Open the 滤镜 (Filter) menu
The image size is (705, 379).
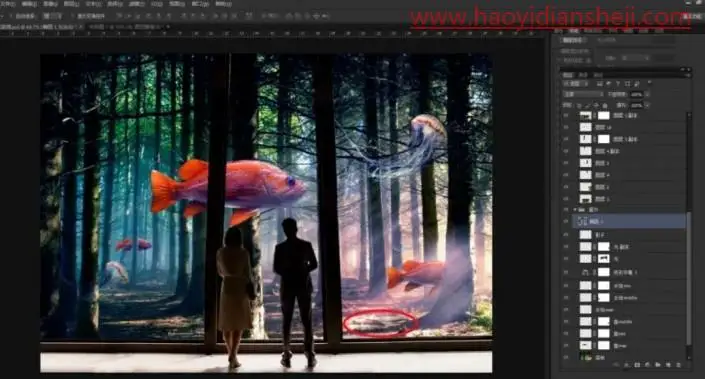coord(136,4)
